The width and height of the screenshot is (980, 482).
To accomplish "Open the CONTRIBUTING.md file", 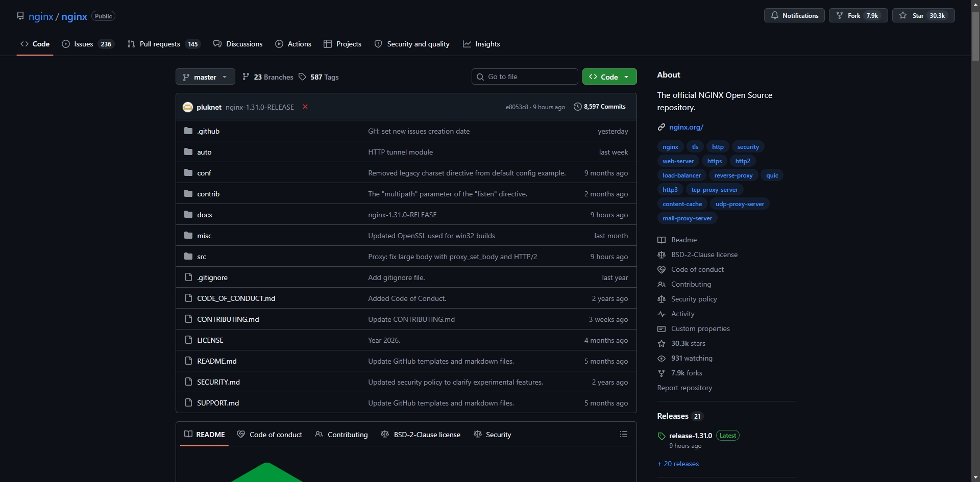I will tap(228, 319).
